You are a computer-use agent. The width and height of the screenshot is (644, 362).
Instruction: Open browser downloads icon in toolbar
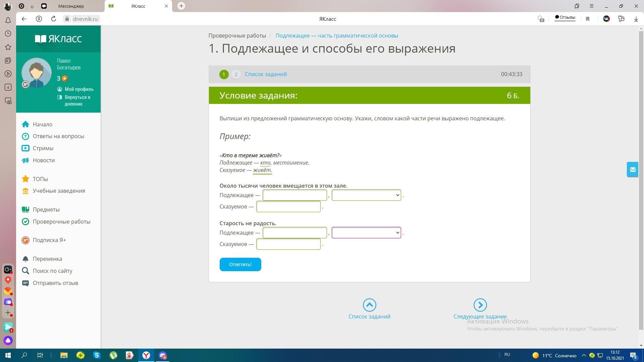pos(636,19)
